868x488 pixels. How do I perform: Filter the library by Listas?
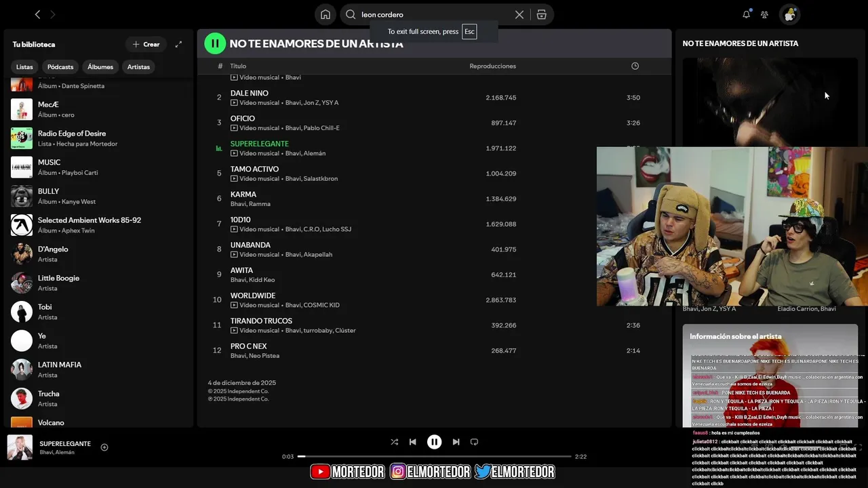click(x=24, y=67)
